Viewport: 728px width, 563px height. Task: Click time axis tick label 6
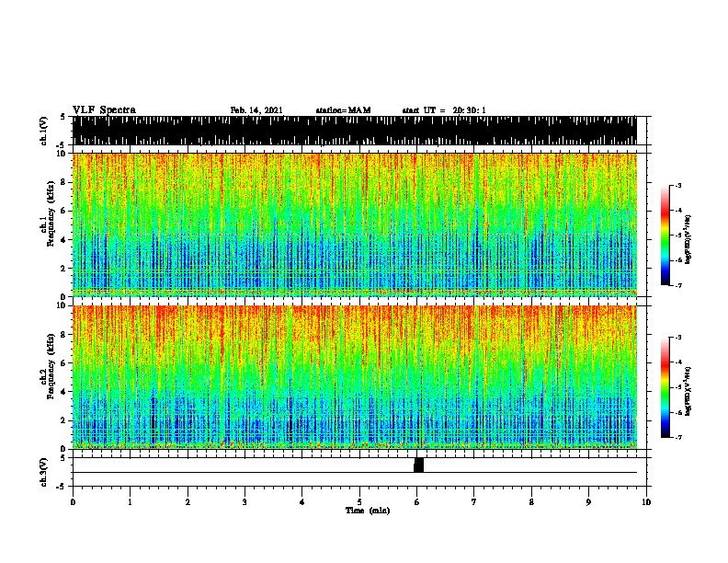tap(417, 502)
